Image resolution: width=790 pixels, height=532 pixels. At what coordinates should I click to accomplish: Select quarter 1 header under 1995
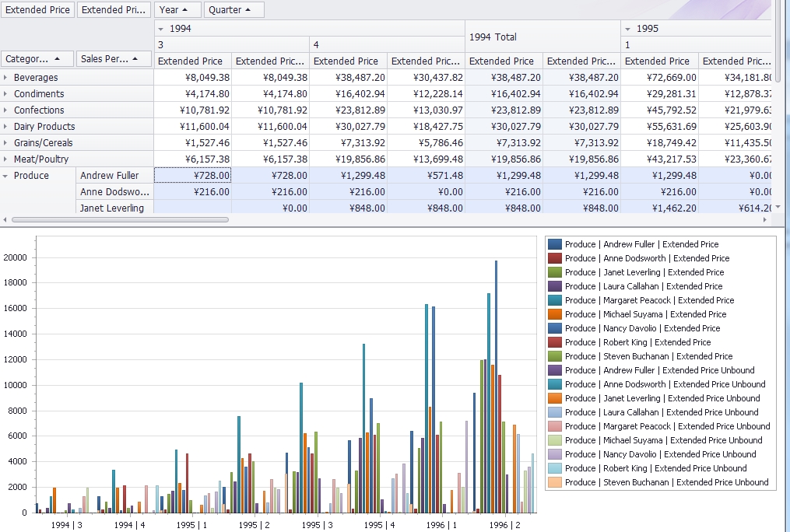696,45
